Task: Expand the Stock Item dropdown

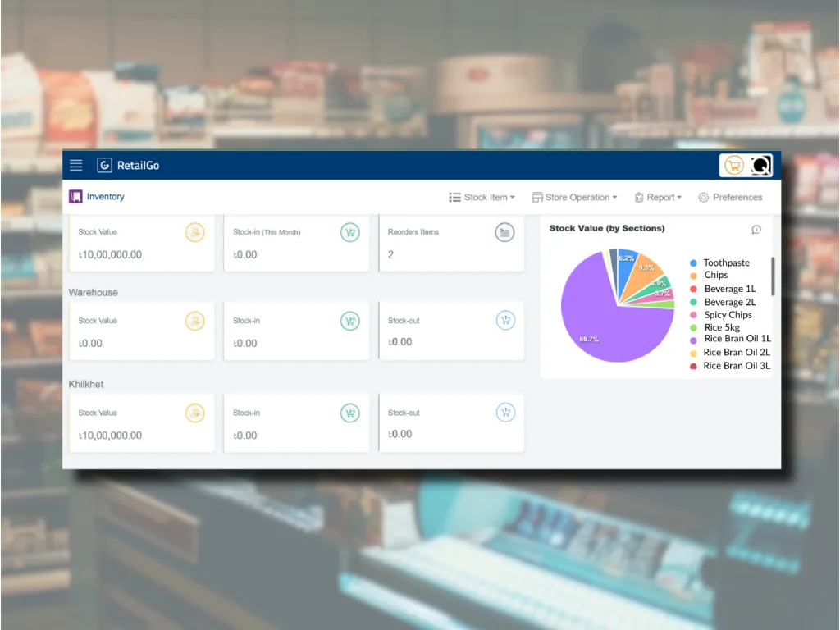Action: tap(482, 198)
